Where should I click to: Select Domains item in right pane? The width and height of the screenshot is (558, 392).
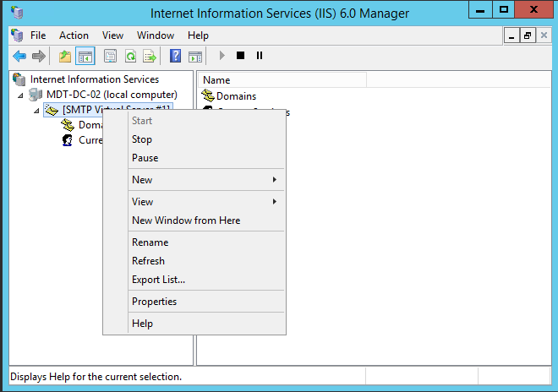[x=236, y=96]
